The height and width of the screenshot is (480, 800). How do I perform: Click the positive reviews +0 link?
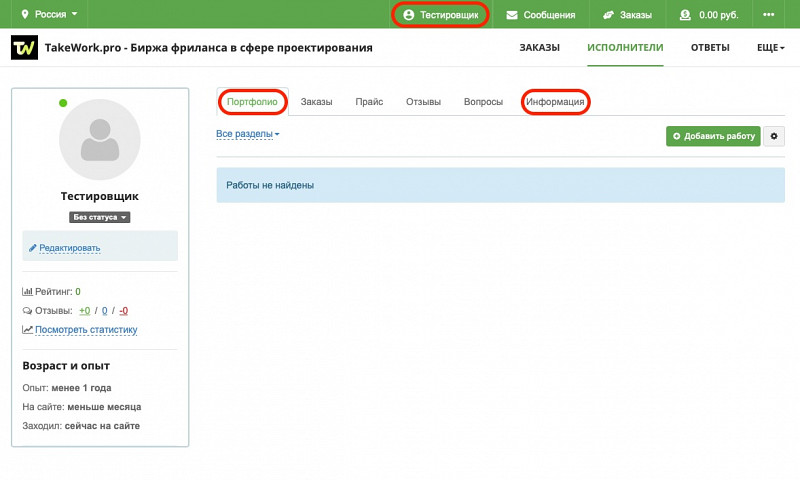85,311
